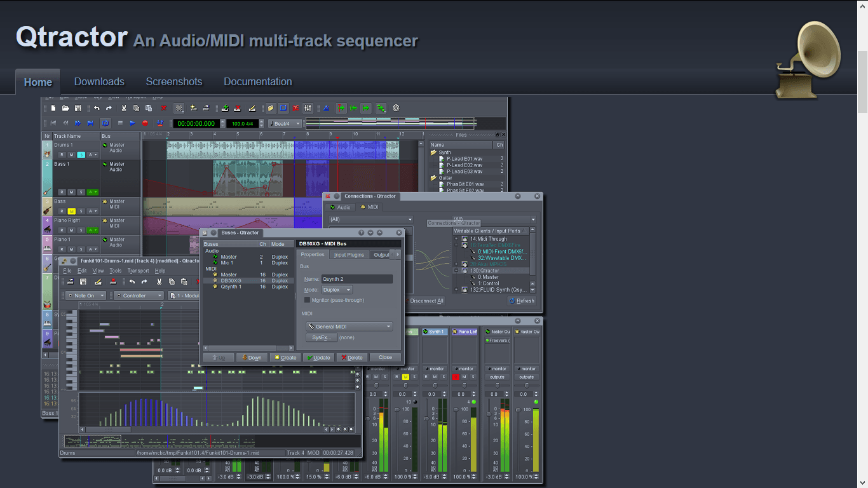
Task: Open the Mixer sliders icon in toolbar
Action: (x=308, y=108)
